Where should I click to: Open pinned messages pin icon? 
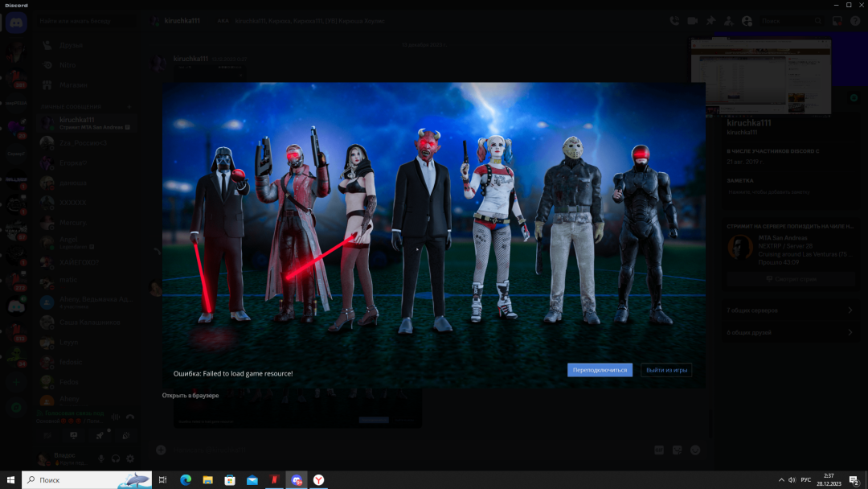(710, 21)
